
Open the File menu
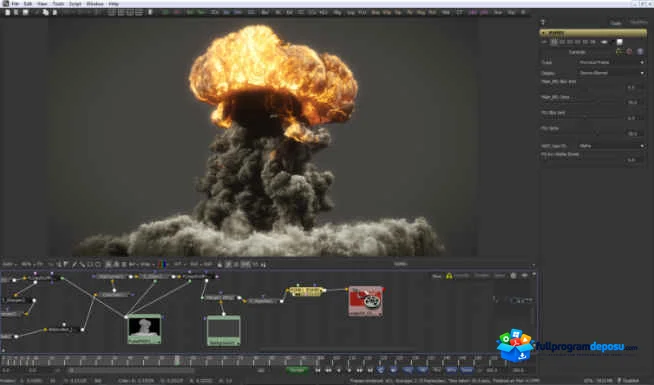coord(15,4)
